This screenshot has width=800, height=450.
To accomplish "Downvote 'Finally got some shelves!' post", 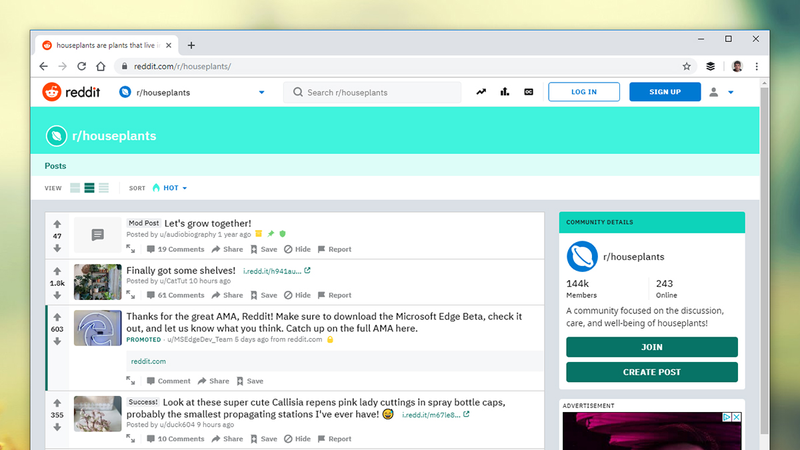I will 57,295.
